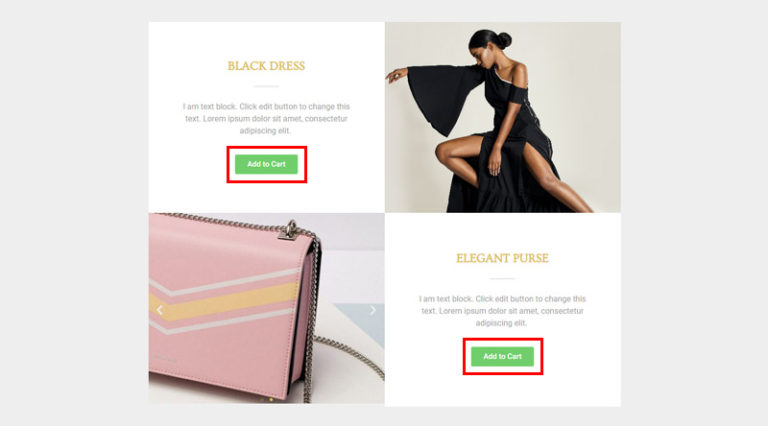Open the black dress model photo

click(x=503, y=117)
